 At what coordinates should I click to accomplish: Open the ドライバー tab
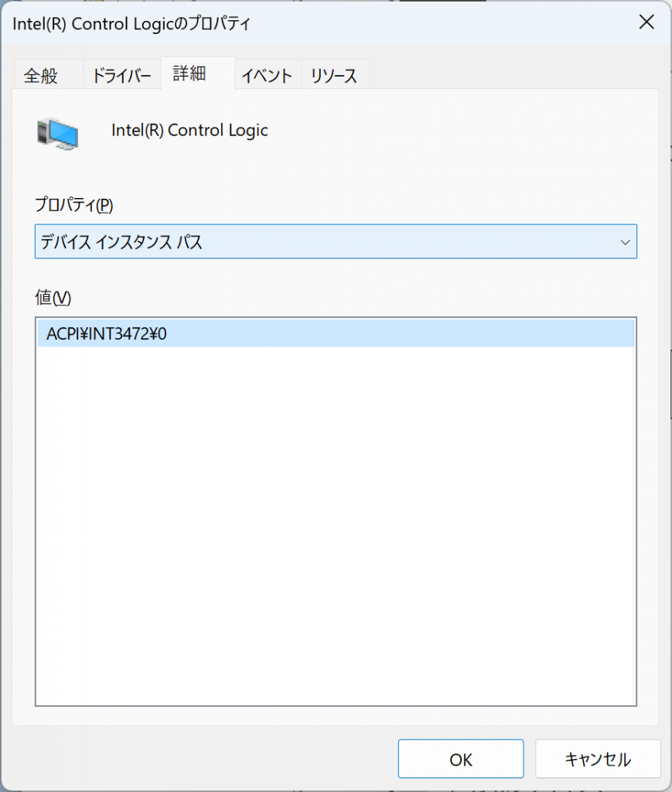[x=121, y=75]
